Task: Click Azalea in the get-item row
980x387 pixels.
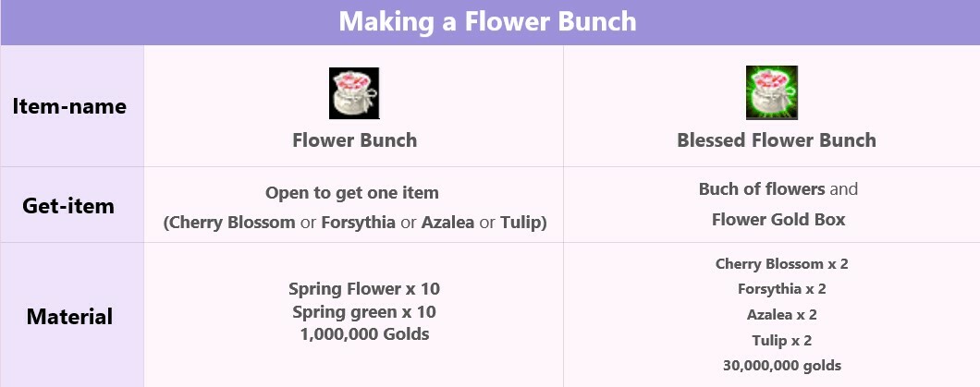Action: (447, 223)
